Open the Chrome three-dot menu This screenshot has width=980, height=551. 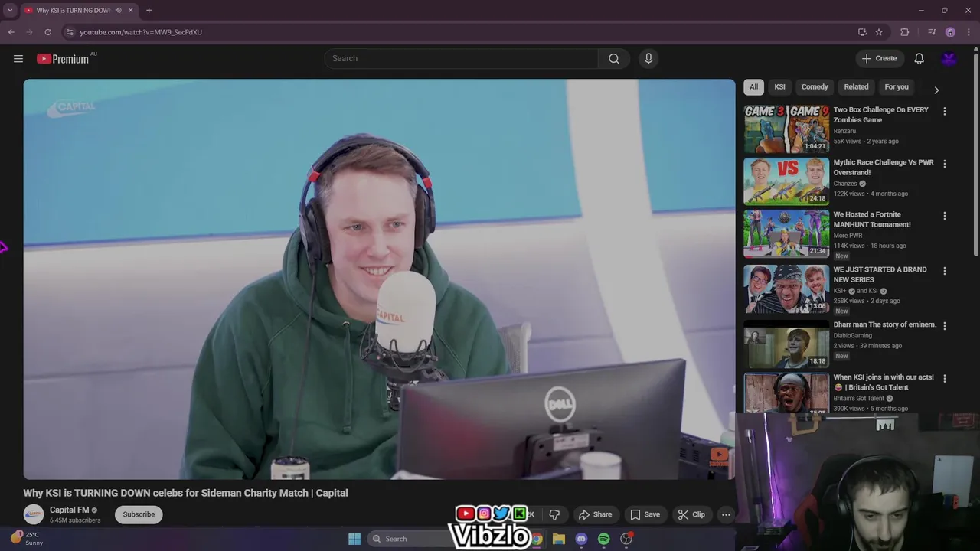tap(969, 32)
